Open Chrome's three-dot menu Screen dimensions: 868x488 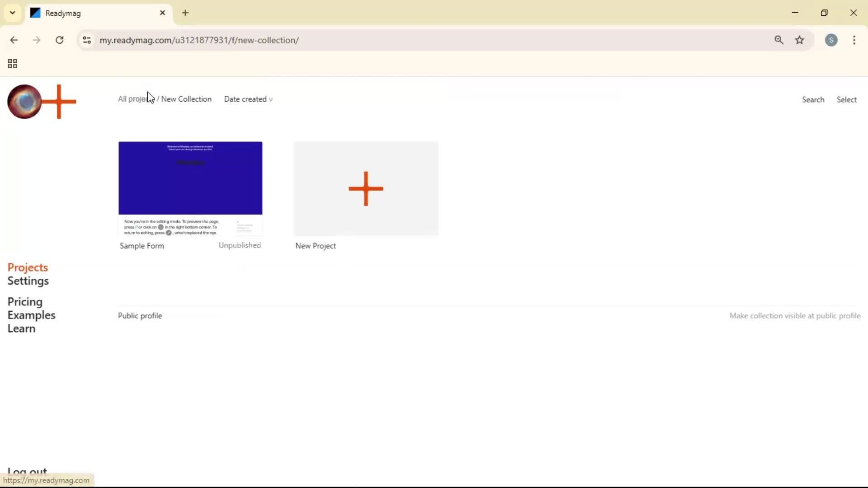[854, 40]
